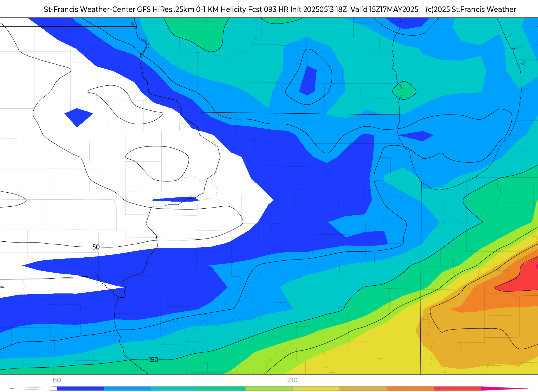Screen dimensions: 538x392
Task: Click the orange colorbar segment
Action: tap(410, 389)
